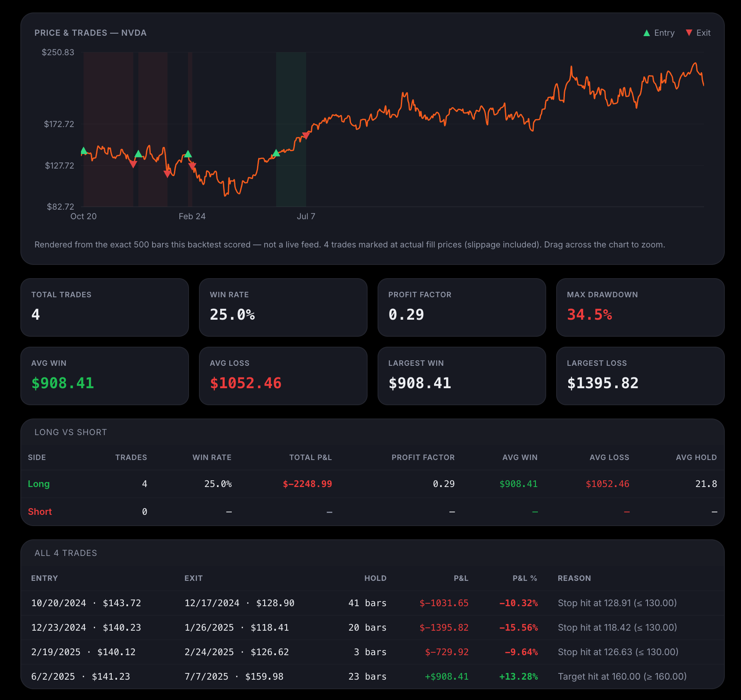
Task: Click the 41 bars hold cell
Action: pyautogui.click(x=368, y=603)
